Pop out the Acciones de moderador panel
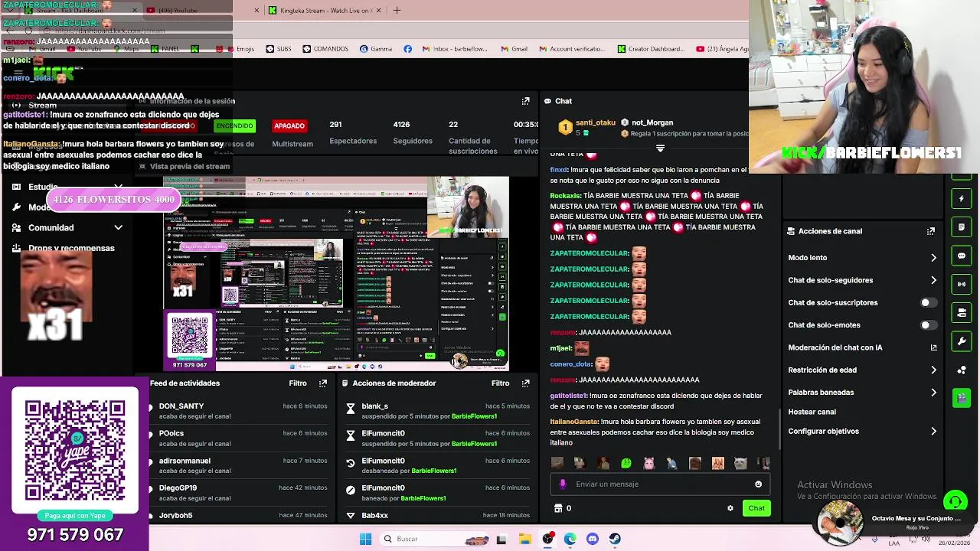Image resolution: width=980 pixels, height=551 pixels. point(525,383)
